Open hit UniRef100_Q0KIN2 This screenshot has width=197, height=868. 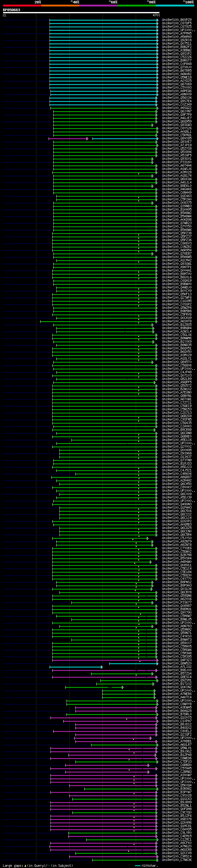[x=176, y=686]
